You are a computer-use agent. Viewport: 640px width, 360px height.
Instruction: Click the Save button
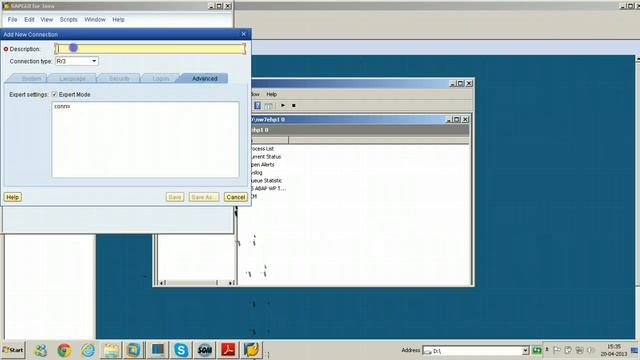coord(175,197)
